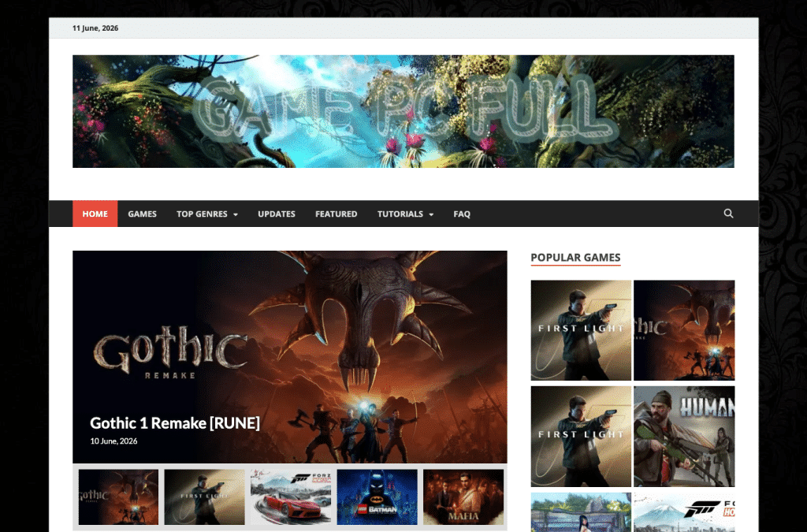
Task: Open the second-row First Light popular game tile
Action: click(x=581, y=437)
